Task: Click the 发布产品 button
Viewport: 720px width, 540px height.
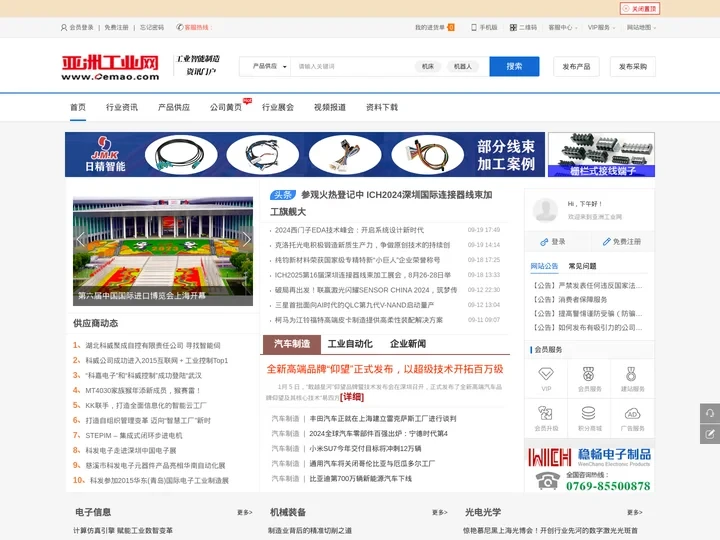Action: click(x=576, y=67)
